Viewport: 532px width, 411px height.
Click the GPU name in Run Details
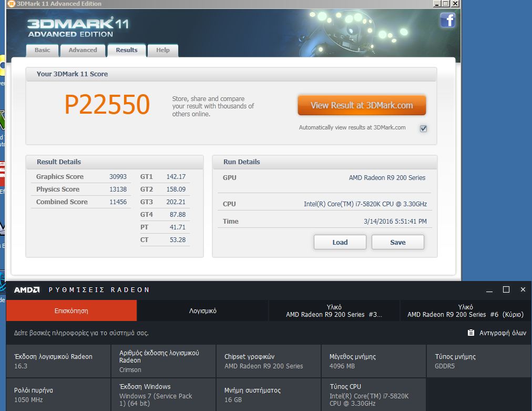(387, 178)
